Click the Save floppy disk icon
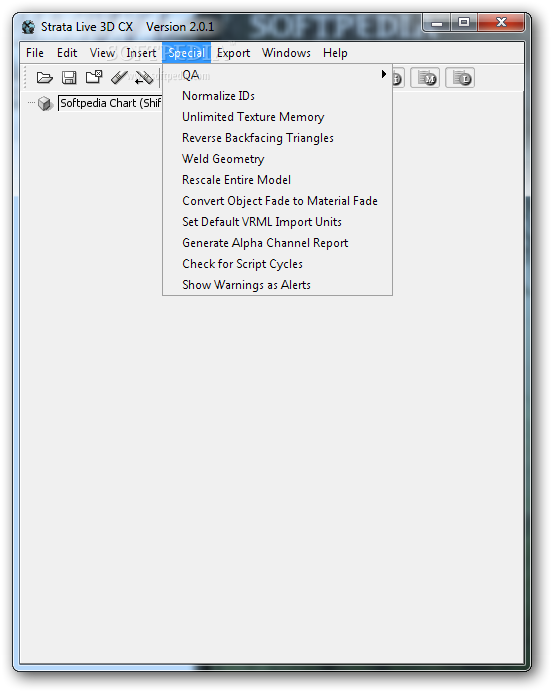The height and width of the screenshot is (692, 552). (69, 78)
